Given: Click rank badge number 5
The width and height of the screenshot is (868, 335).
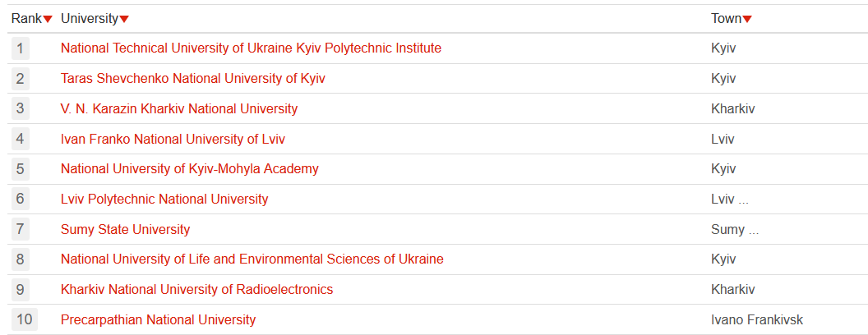Looking at the screenshot, I should (21, 169).
